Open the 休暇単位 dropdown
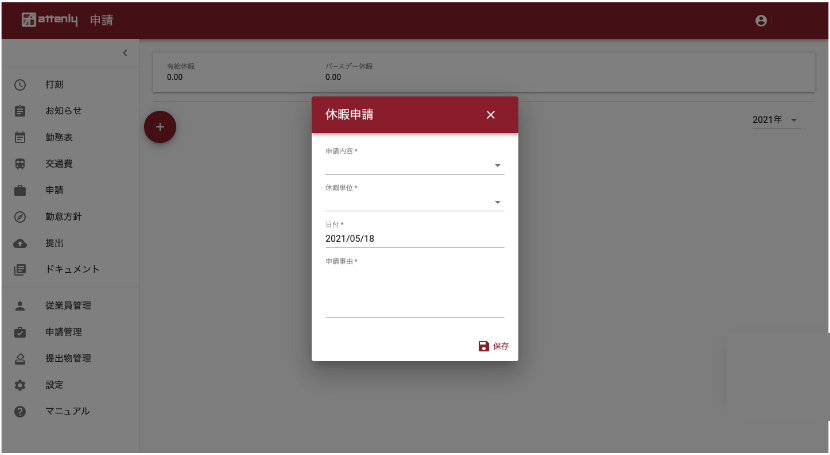The image size is (830, 455). point(414,202)
